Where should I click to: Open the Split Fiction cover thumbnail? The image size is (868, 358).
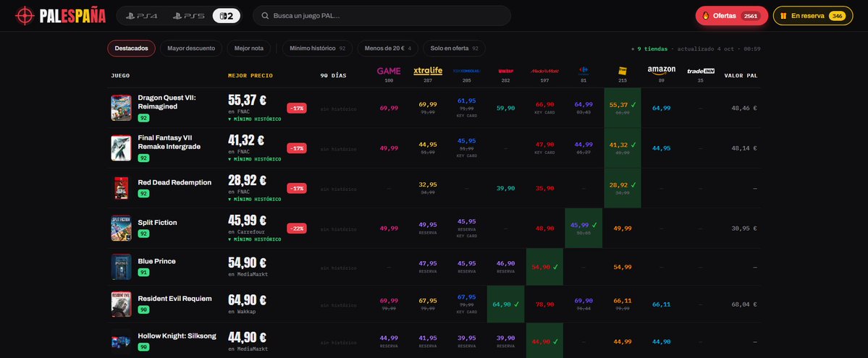(121, 228)
